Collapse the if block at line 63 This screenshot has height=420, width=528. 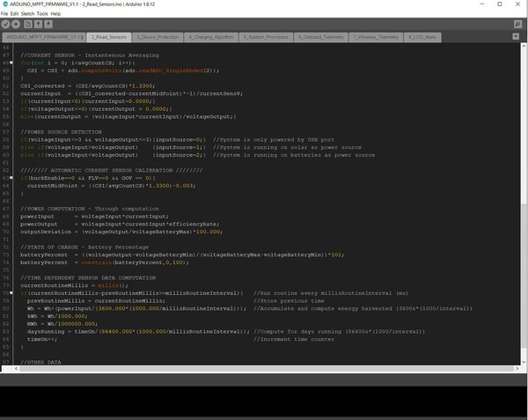tap(11, 178)
